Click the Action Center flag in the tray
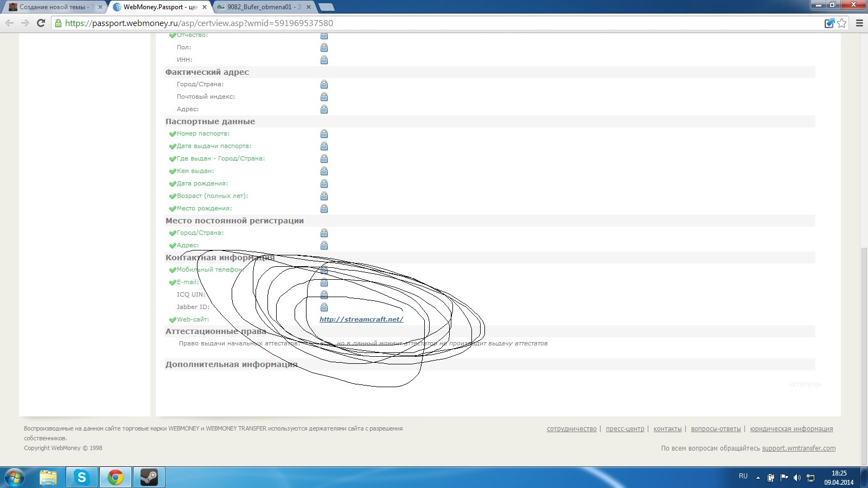 (x=784, y=478)
